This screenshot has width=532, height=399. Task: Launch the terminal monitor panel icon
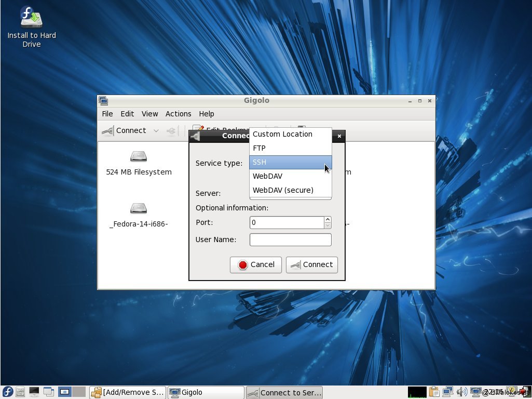click(x=34, y=392)
